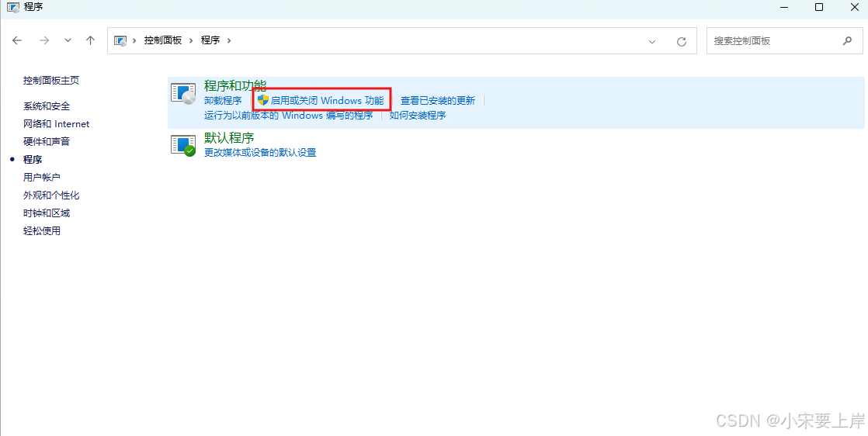This screenshot has height=436, width=868.
Task: Open 外观和个性化 category
Action: point(51,196)
